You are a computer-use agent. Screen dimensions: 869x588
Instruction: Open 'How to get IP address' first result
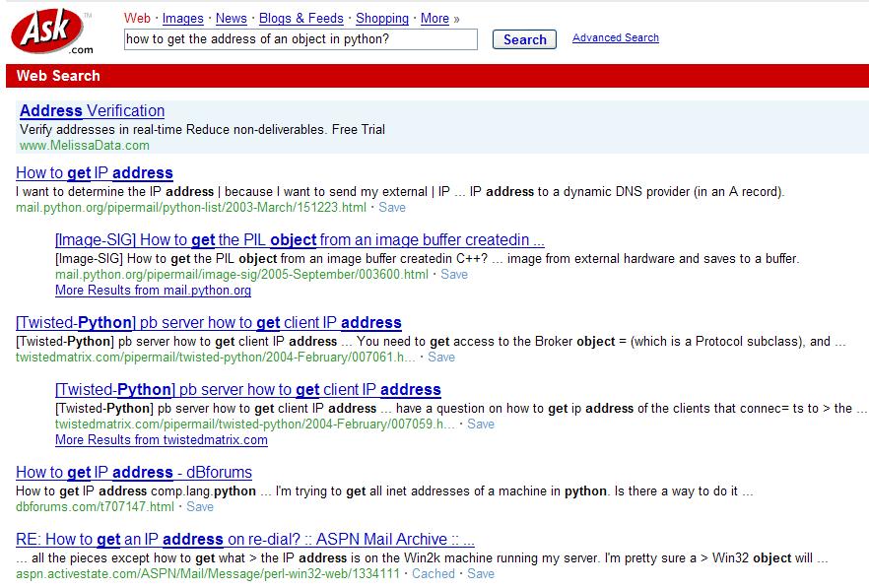(95, 172)
